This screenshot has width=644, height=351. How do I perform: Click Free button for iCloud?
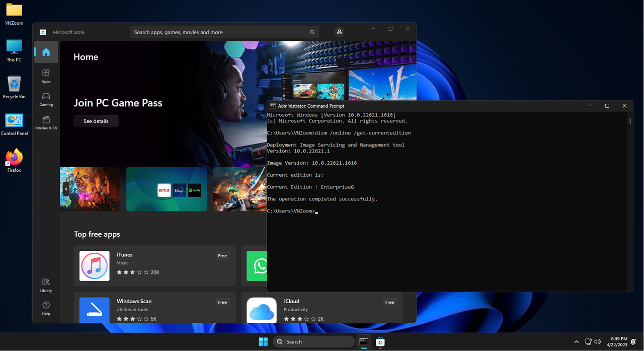pyautogui.click(x=389, y=302)
